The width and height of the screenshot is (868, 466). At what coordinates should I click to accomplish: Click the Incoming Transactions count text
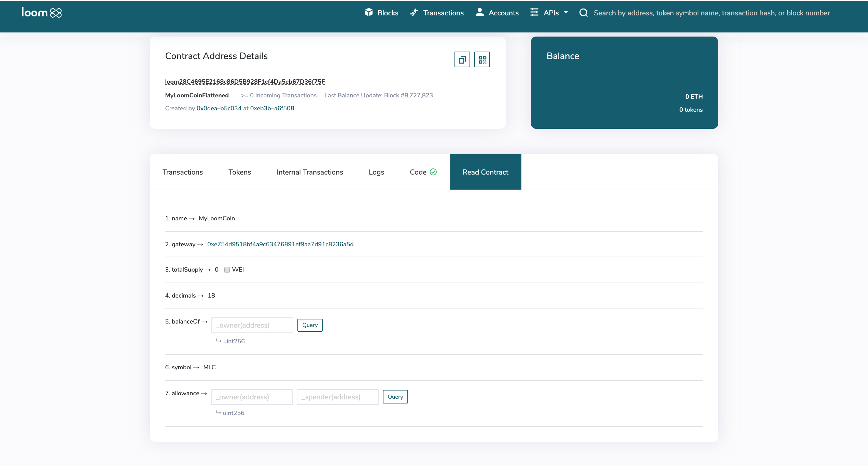279,95
